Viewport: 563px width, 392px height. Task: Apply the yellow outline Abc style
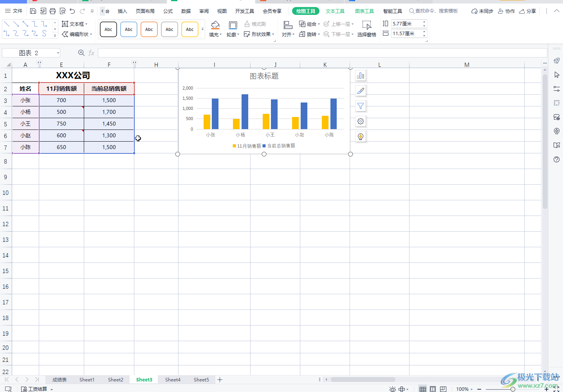[190, 29]
